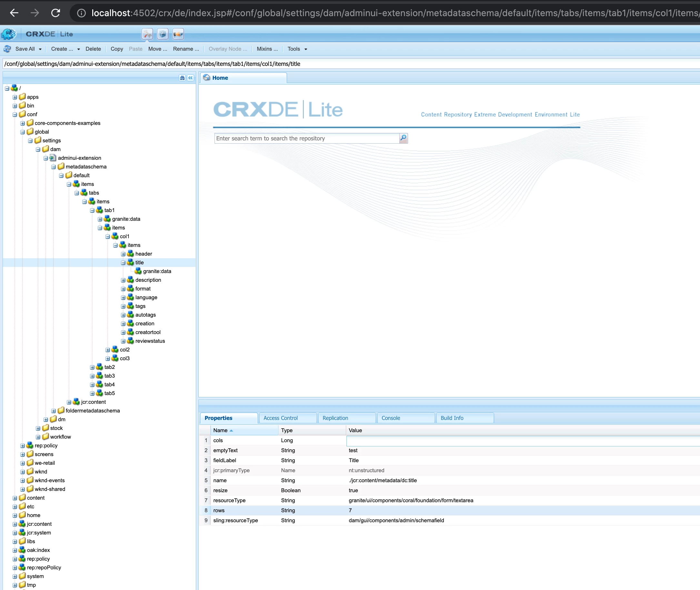Viewport: 700px width, 590px height.
Task: Open the Tools dropdown menu
Action: (x=297, y=49)
